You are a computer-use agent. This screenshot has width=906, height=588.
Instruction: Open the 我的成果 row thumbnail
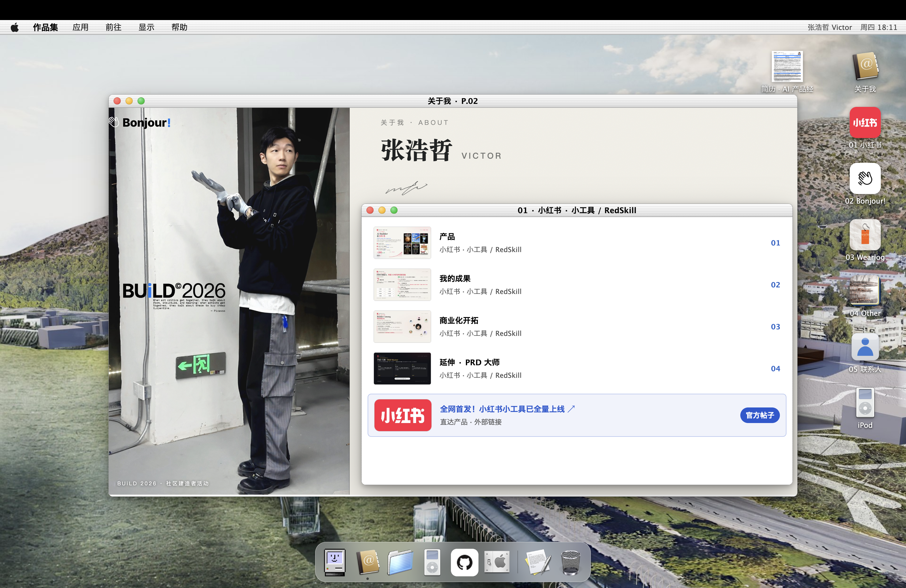tap(402, 284)
